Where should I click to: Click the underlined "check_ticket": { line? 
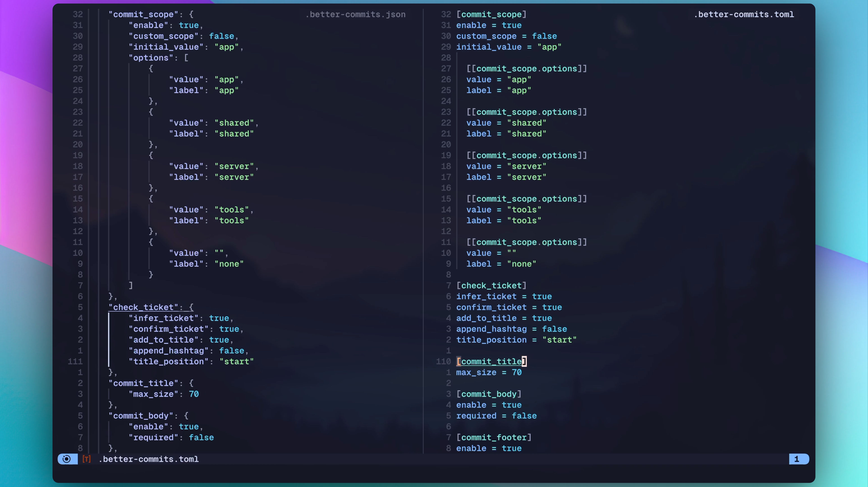151,307
